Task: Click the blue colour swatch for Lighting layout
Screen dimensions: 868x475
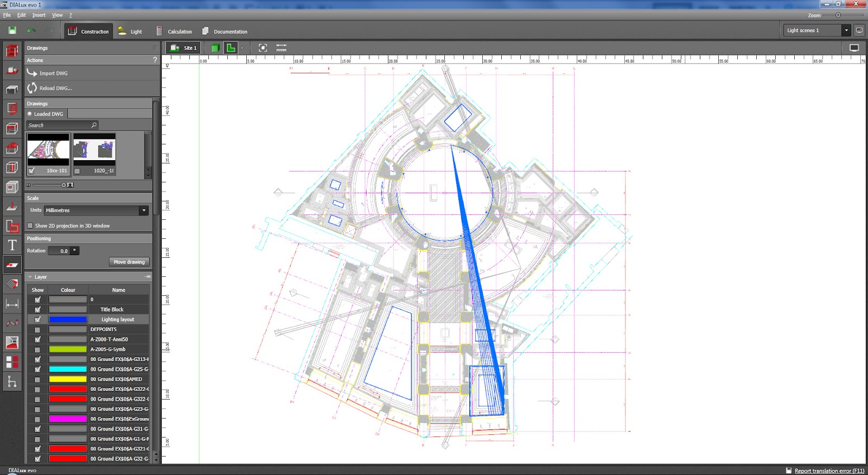Action: coord(68,320)
